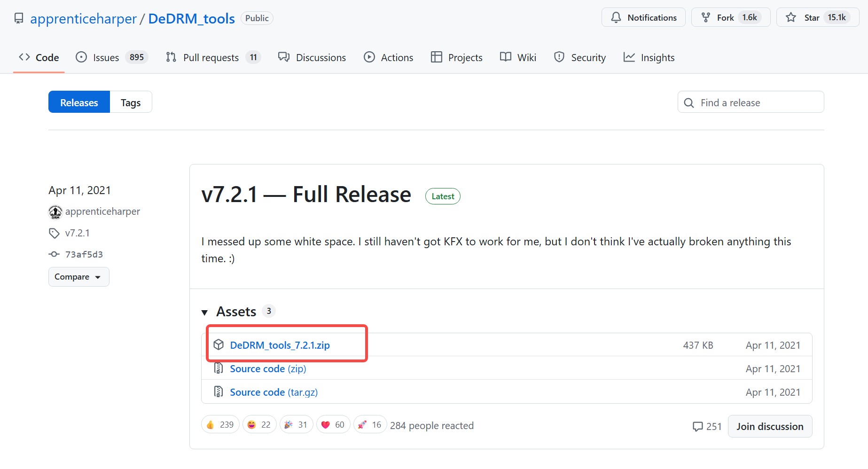This screenshot has height=469, width=868.
Task: Click the Find a release search field
Action: tap(751, 102)
